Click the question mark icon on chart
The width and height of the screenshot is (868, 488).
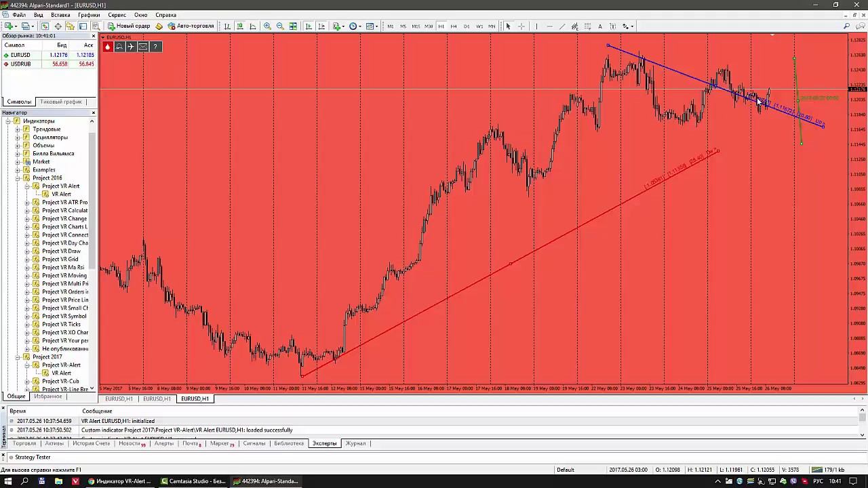(155, 47)
